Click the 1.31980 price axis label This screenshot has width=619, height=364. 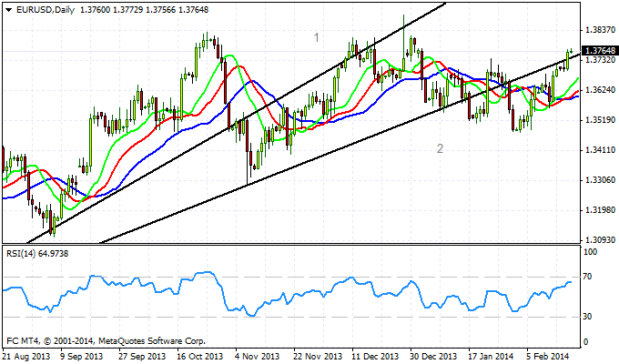coord(601,210)
